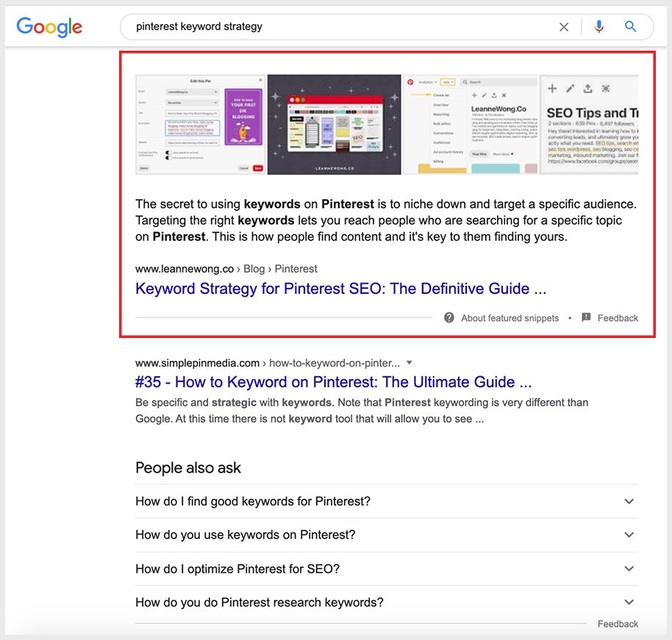Click the question mark icon beside About featured snippets

pyautogui.click(x=448, y=317)
